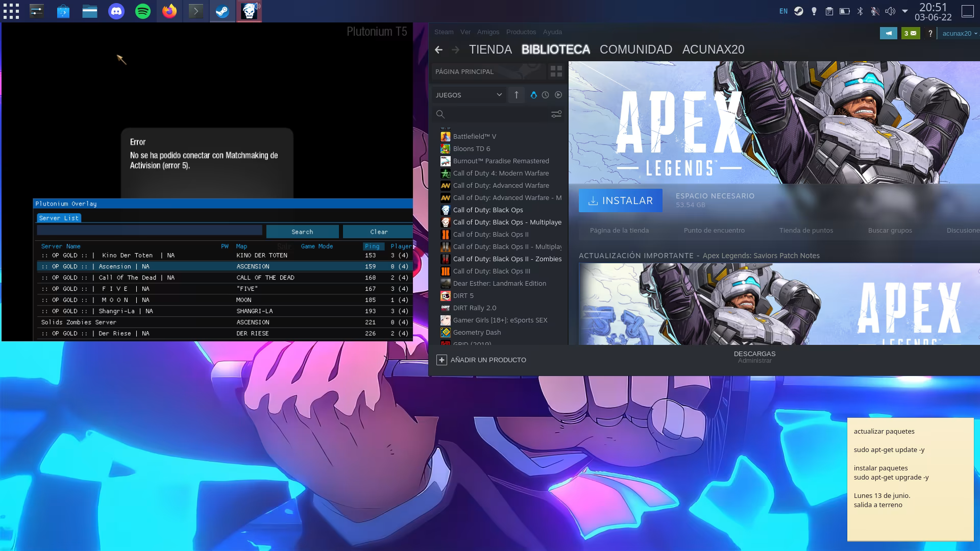Viewport: 980px width, 551px height.
Task: Click the add product plus icon
Action: coord(442,360)
